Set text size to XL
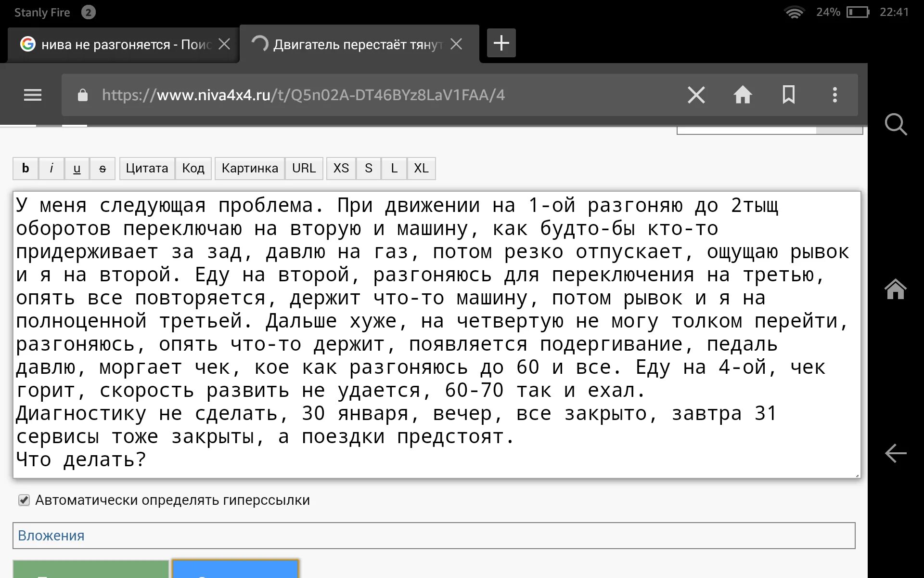Viewport: 924px width, 578px height. 421,169
